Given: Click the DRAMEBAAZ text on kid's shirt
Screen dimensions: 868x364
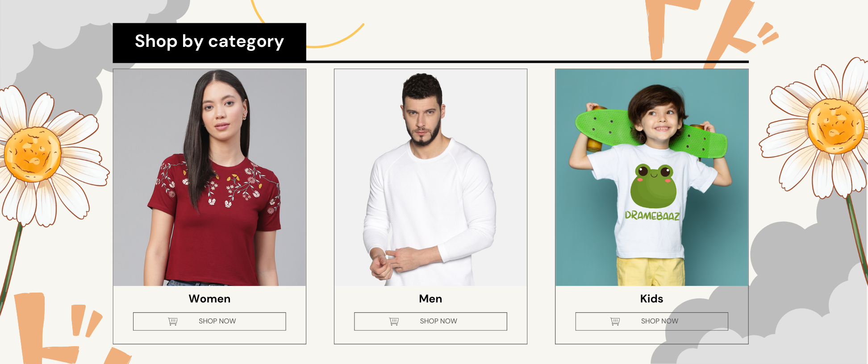Looking at the screenshot, I should [x=652, y=216].
